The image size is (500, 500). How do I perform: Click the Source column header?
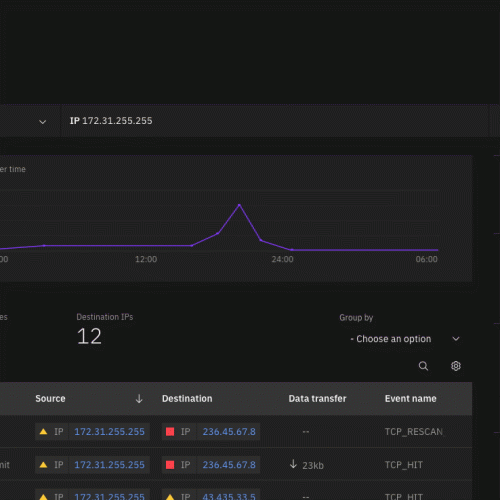coord(50,398)
